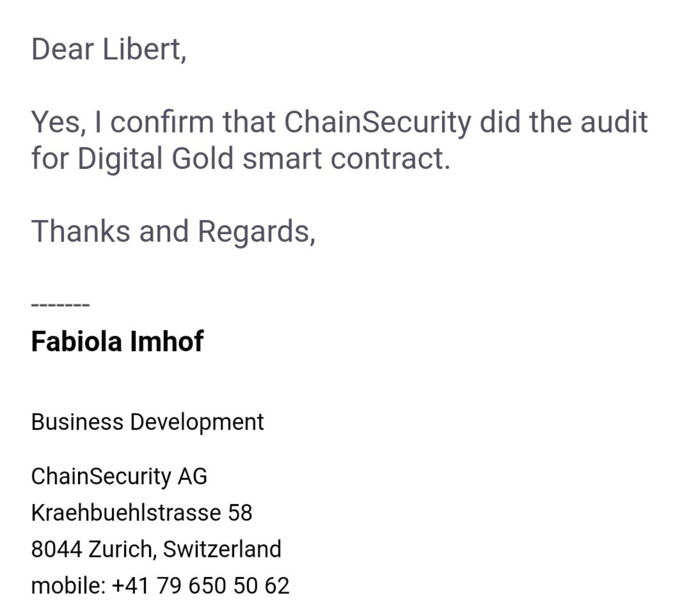Click the words Digital Gold in the message
Screen dimensions: 691x616
pos(156,159)
